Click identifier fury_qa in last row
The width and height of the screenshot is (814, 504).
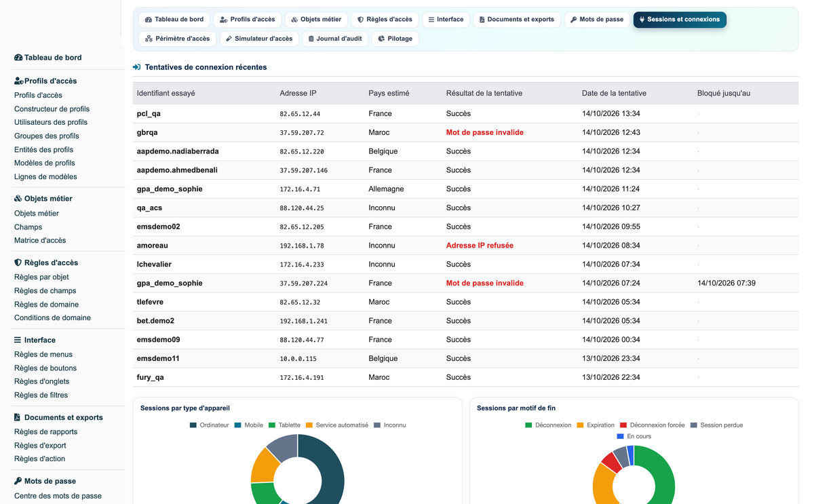pos(151,377)
